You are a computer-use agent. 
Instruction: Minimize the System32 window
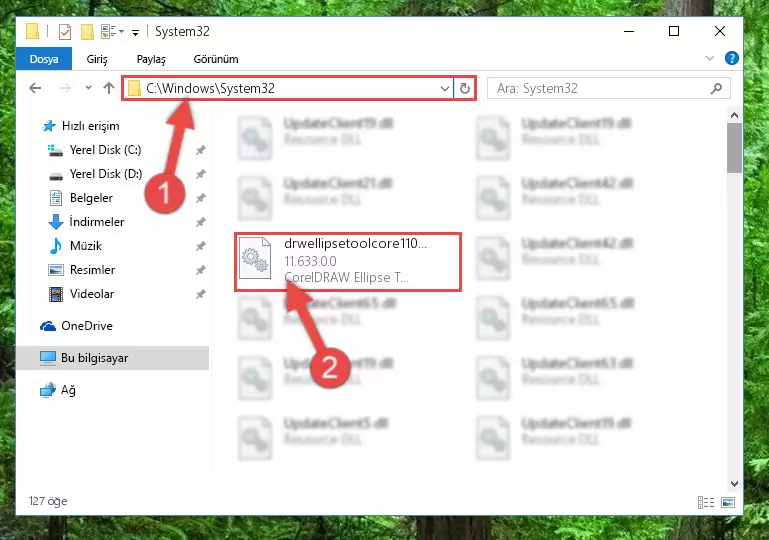pyautogui.click(x=629, y=31)
